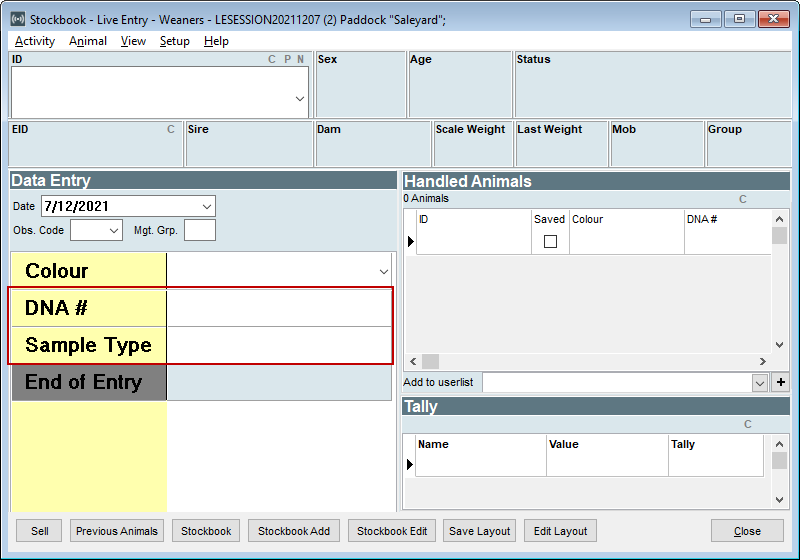
Task: Click the Sample Type entry field
Action: click(x=279, y=345)
